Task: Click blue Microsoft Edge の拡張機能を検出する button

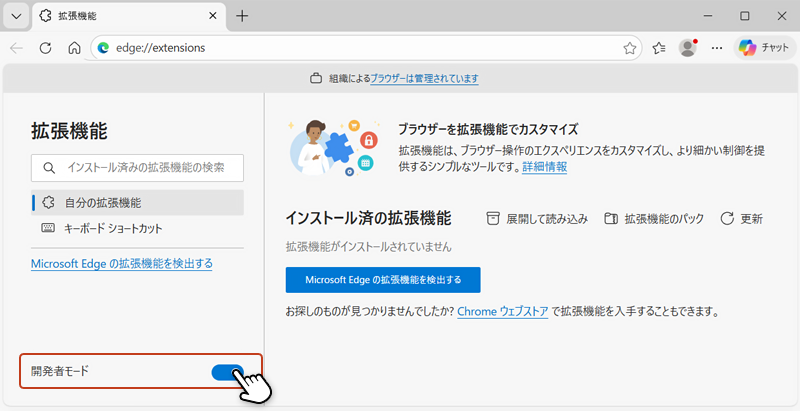Action: (383, 280)
